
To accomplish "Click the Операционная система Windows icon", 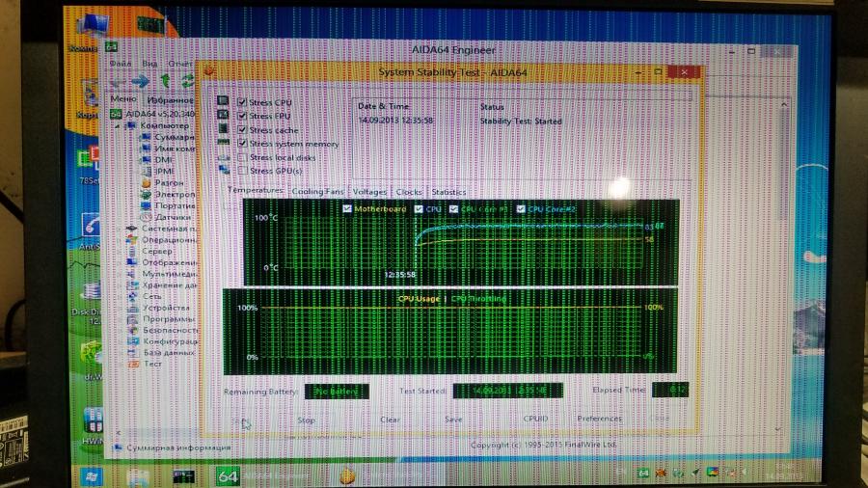I will click(x=132, y=239).
